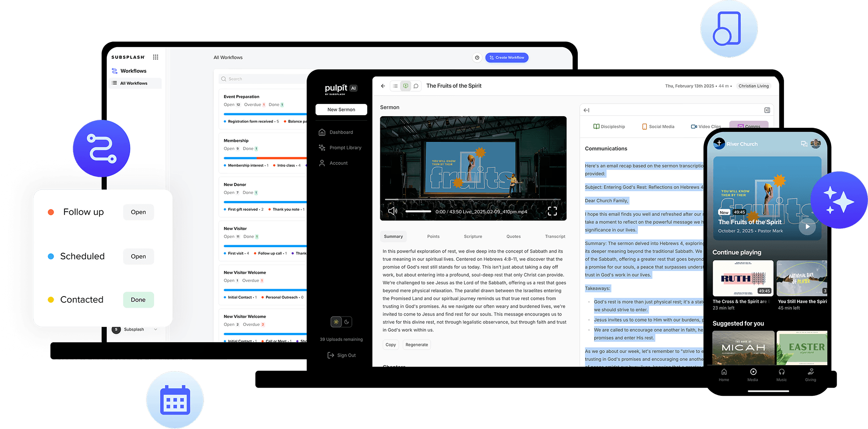
Task: Tap the Media tab in the phone app
Action: pyautogui.click(x=753, y=375)
